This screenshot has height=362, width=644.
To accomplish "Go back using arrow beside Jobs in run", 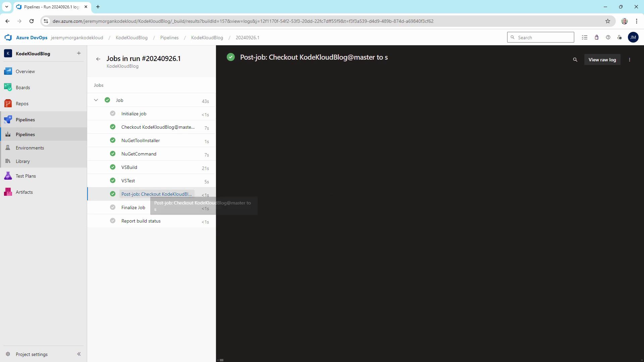I will (98, 59).
